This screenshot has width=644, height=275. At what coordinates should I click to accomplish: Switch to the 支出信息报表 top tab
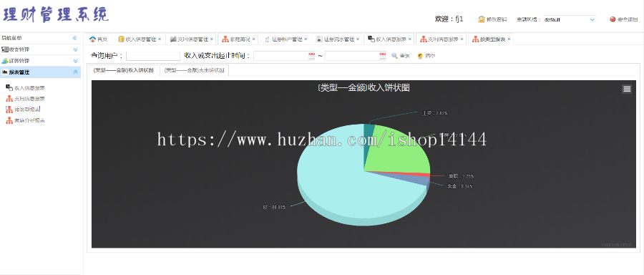439,39
